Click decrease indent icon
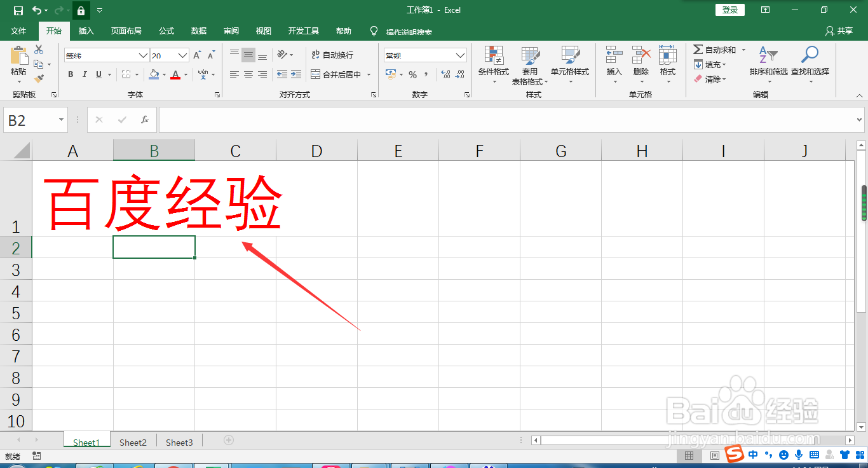868x468 pixels. click(282, 74)
